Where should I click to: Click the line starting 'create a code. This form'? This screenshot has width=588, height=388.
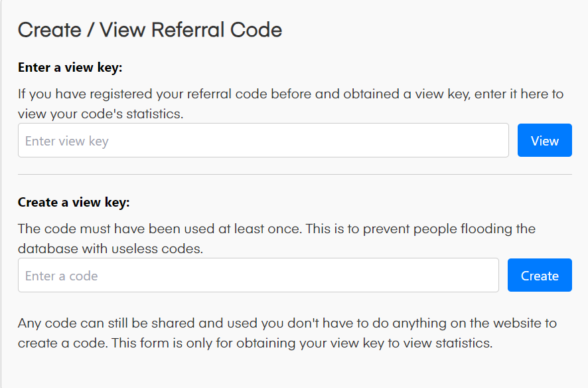click(255, 343)
